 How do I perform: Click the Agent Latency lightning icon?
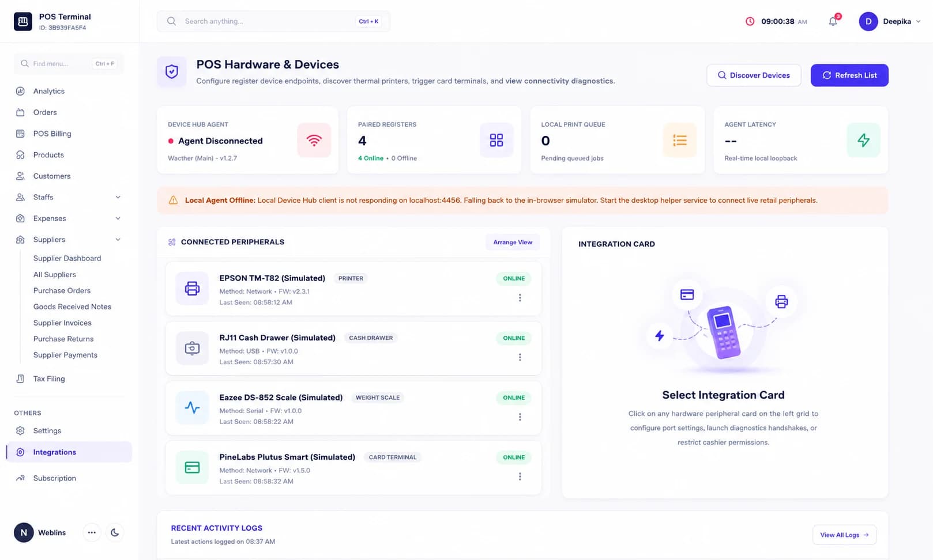(x=863, y=140)
